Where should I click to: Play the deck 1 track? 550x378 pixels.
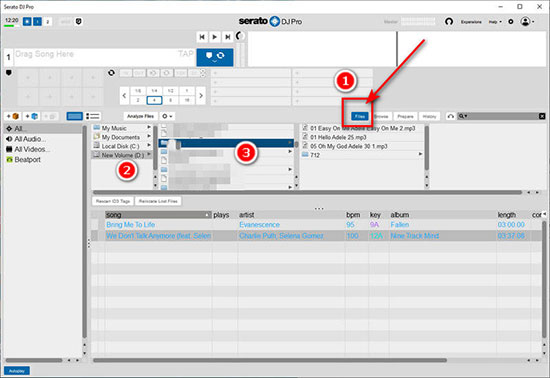coord(215,37)
